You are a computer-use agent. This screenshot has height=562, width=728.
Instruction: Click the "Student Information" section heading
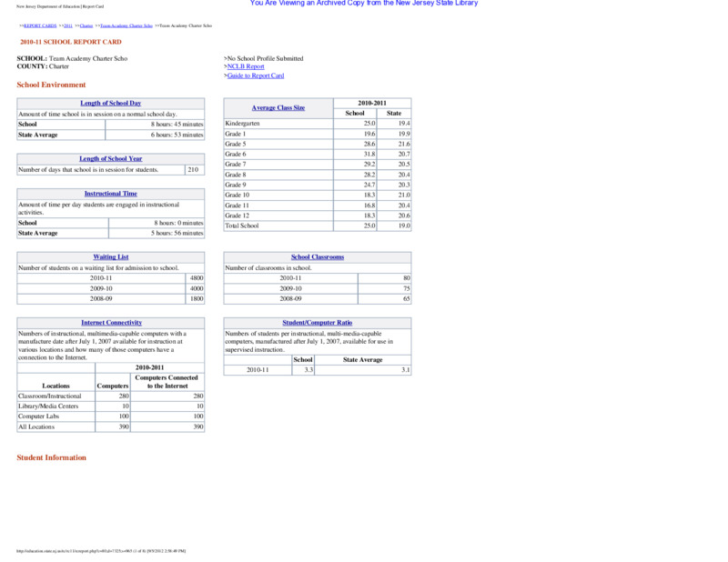[52, 457]
